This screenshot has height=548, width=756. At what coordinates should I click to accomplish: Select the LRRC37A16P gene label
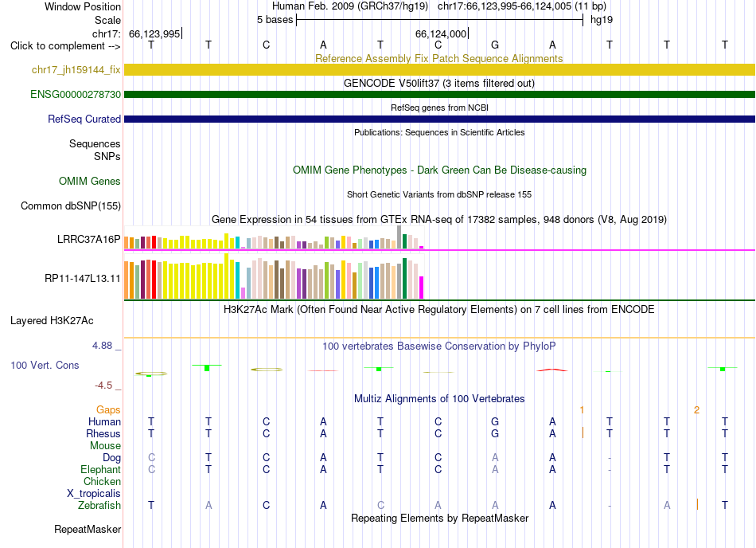(88, 239)
